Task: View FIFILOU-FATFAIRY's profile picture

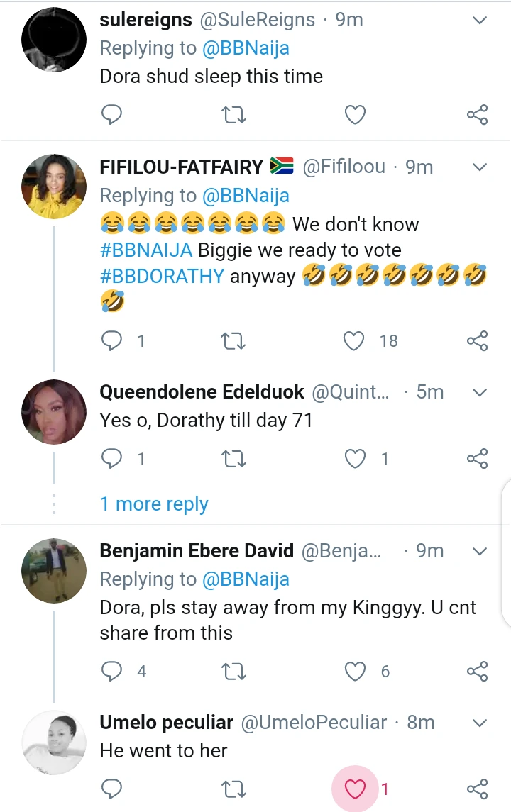Action: click(x=54, y=187)
